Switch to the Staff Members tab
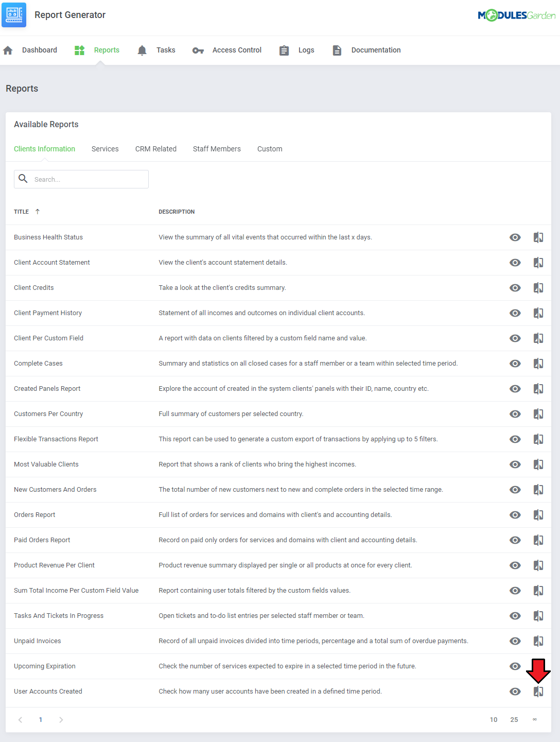Image resolution: width=560 pixels, height=742 pixels. pyautogui.click(x=217, y=149)
